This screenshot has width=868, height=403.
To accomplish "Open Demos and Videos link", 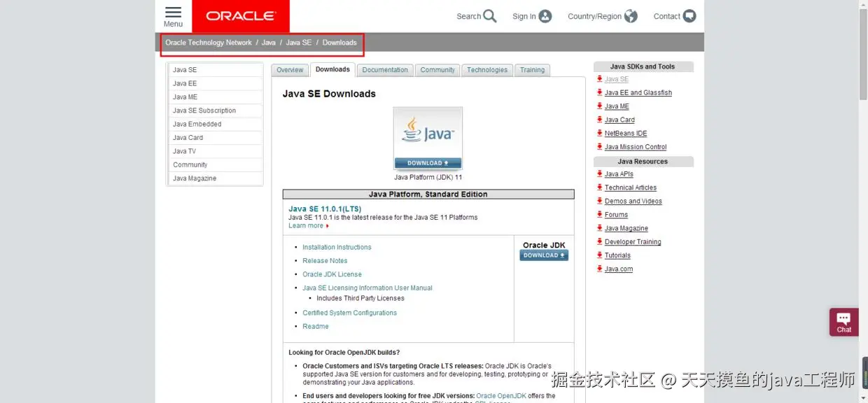I will coord(633,201).
